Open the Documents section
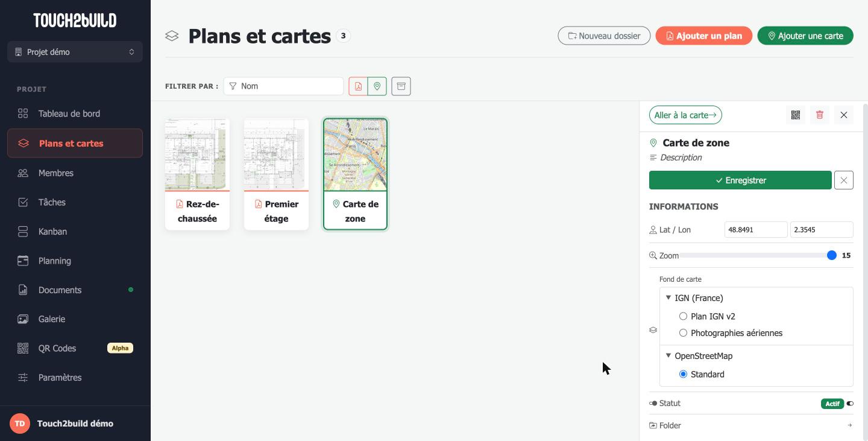This screenshot has height=441, width=868. click(x=75, y=290)
